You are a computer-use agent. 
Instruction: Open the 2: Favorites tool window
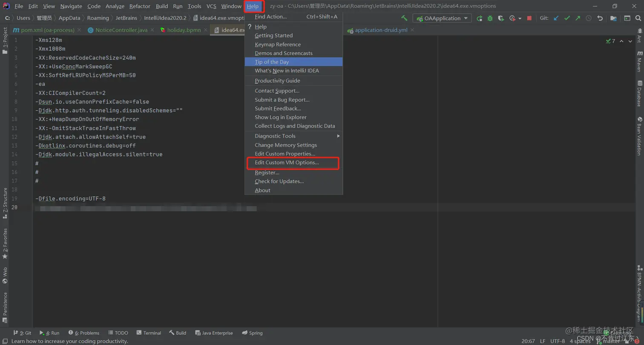tap(5, 244)
